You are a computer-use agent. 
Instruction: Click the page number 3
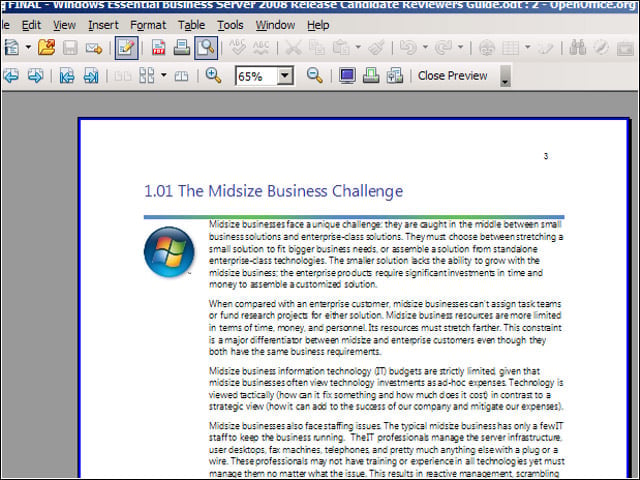click(x=546, y=156)
